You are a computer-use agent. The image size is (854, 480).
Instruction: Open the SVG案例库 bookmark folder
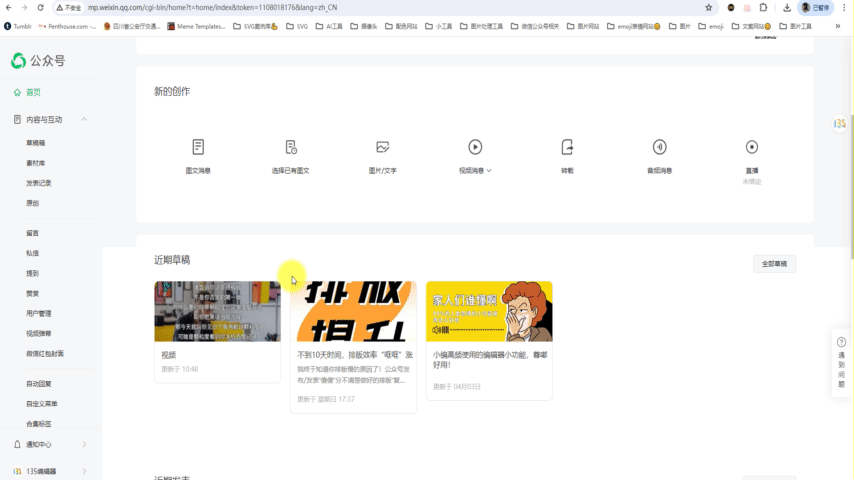pyautogui.click(x=255, y=26)
